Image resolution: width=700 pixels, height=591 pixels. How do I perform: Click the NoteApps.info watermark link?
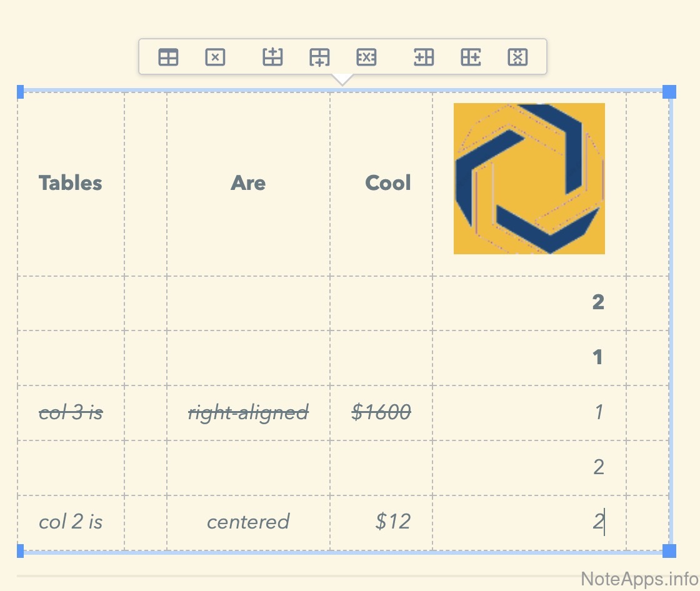pyautogui.click(x=639, y=579)
